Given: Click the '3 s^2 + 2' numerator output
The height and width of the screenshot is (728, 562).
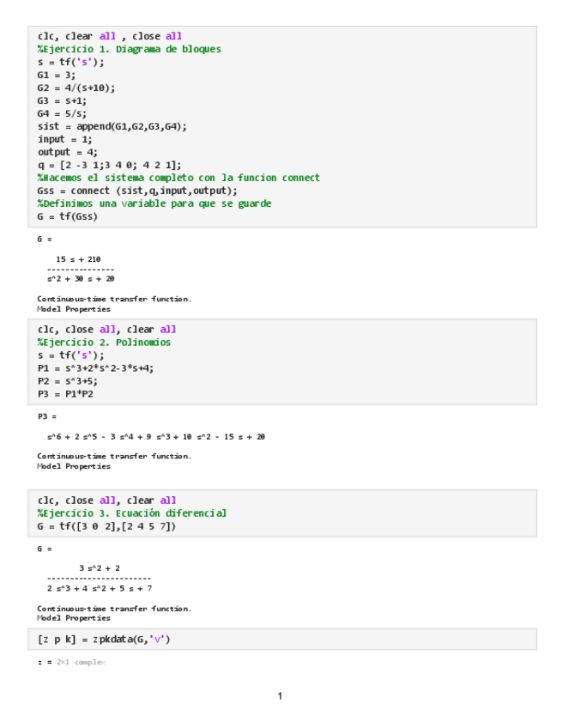Looking at the screenshot, I should (x=100, y=568).
